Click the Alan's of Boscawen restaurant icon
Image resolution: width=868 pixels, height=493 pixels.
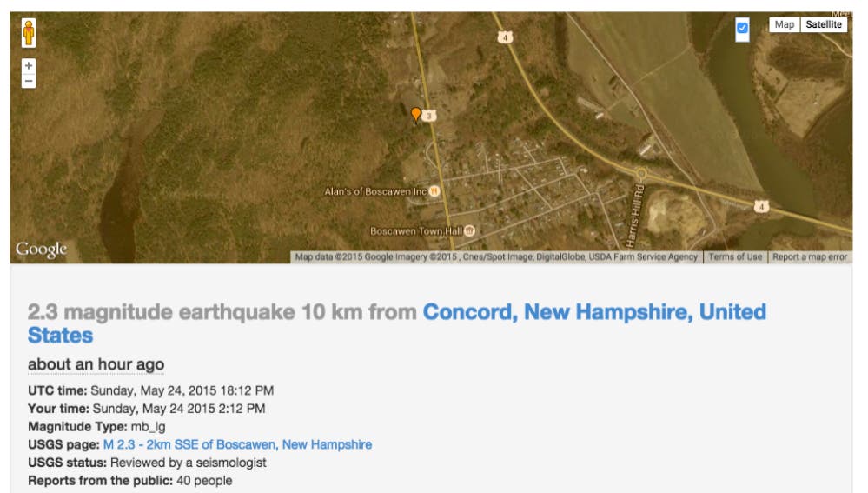pos(434,191)
